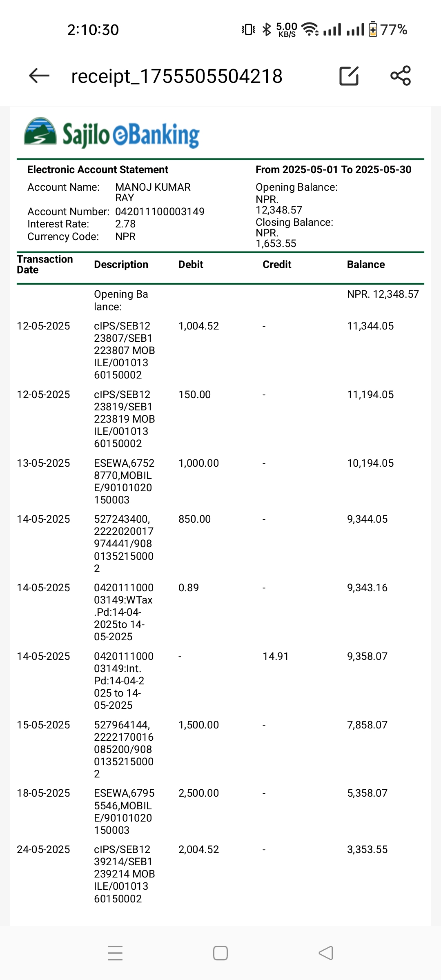The width and height of the screenshot is (441, 980).
Task: Tap the Android back triangle button
Action: pos(326,953)
